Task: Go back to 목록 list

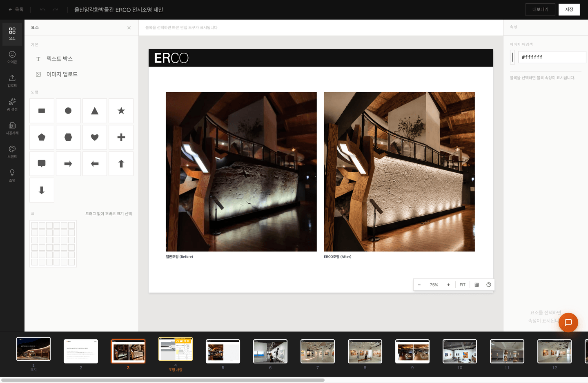Action: tap(16, 9)
